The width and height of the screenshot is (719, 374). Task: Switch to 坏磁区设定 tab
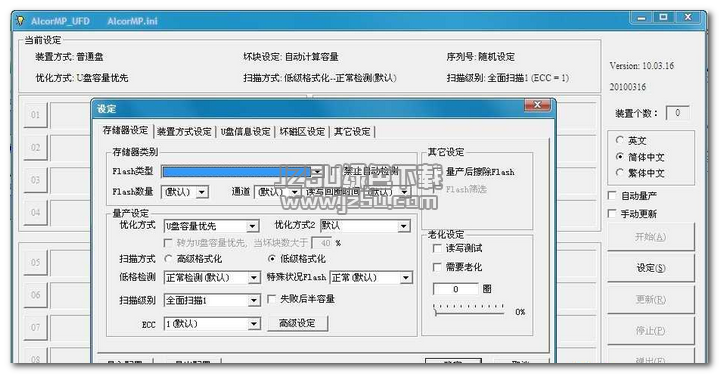[x=302, y=132]
